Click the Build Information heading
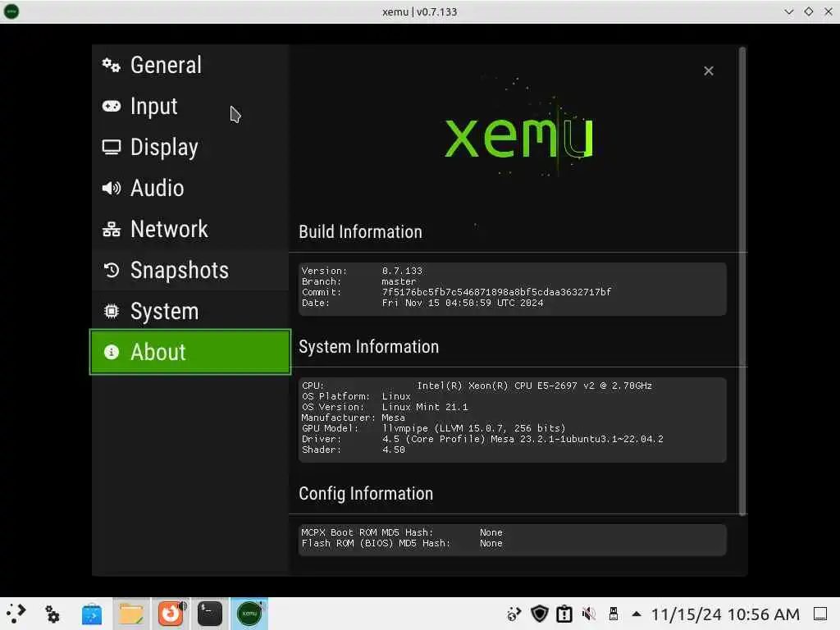Viewport: 840px width, 630px height. [x=361, y=232]
